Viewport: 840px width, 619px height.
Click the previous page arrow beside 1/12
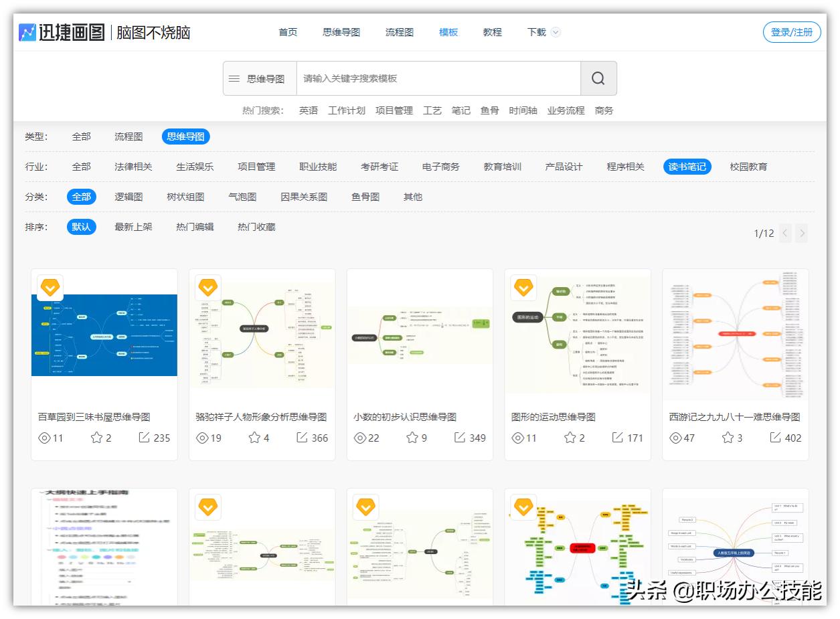(x=784, y=233)
